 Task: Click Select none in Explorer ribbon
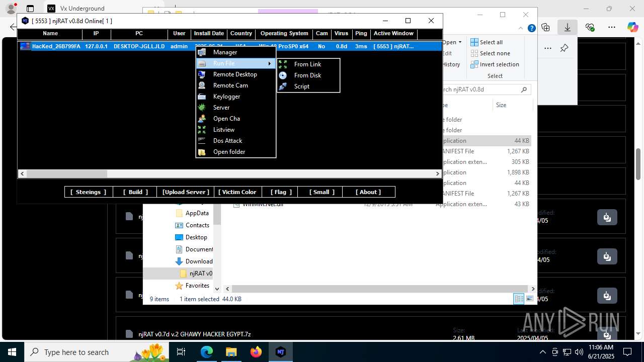(x=490, y=53)
